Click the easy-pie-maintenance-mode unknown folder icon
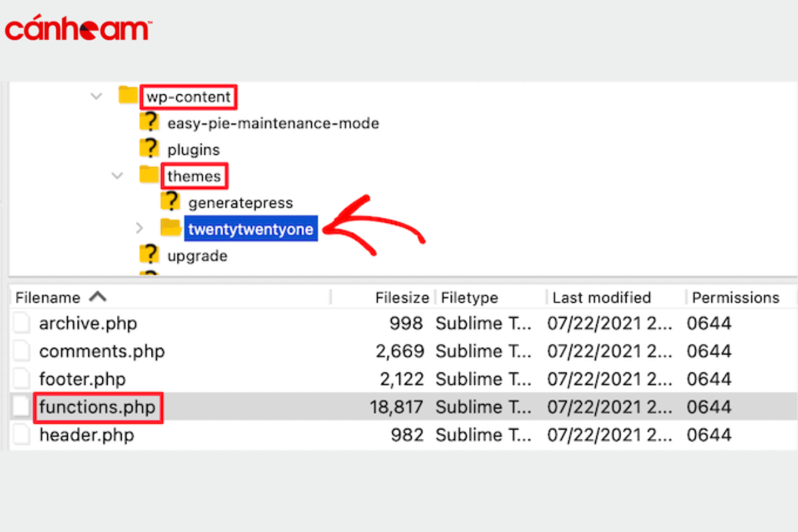Screen dimensions: 798x532 coord(150,122)
